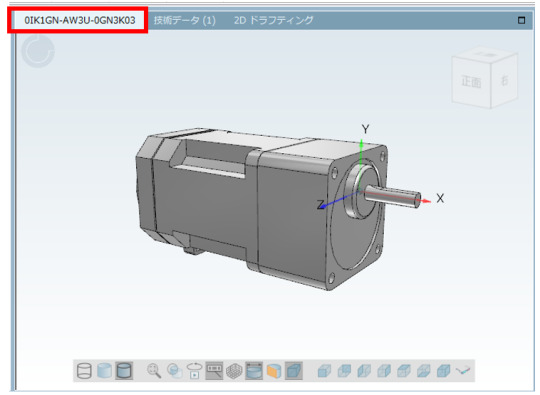This screenshot has height=395, width=540.
Task: Start the rotate animation playback icon
Action: tap(194, 371)
